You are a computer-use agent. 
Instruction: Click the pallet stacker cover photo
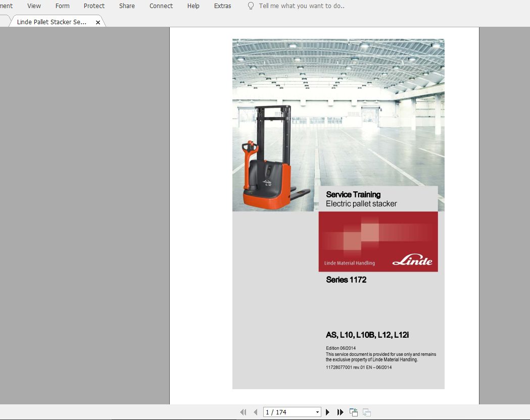[x=339, y=125]
